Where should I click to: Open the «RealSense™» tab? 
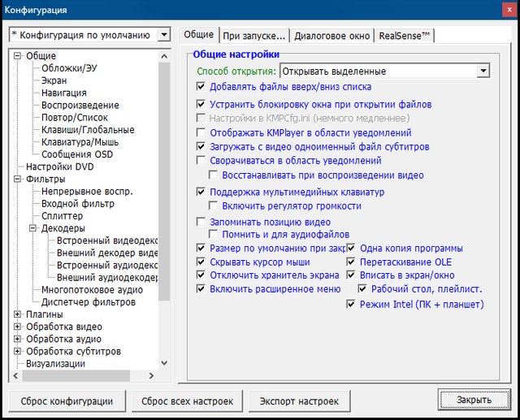coord(405,36)
